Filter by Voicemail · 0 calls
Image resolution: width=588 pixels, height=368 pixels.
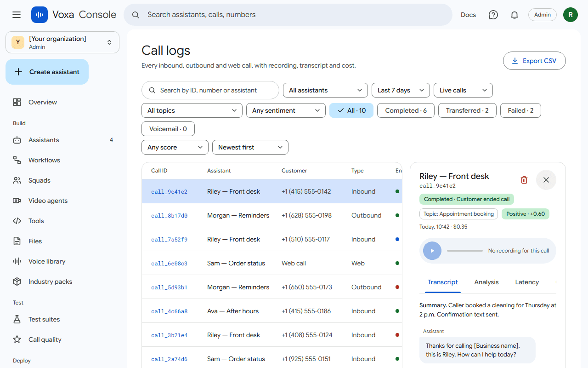(x=168, y=129)
